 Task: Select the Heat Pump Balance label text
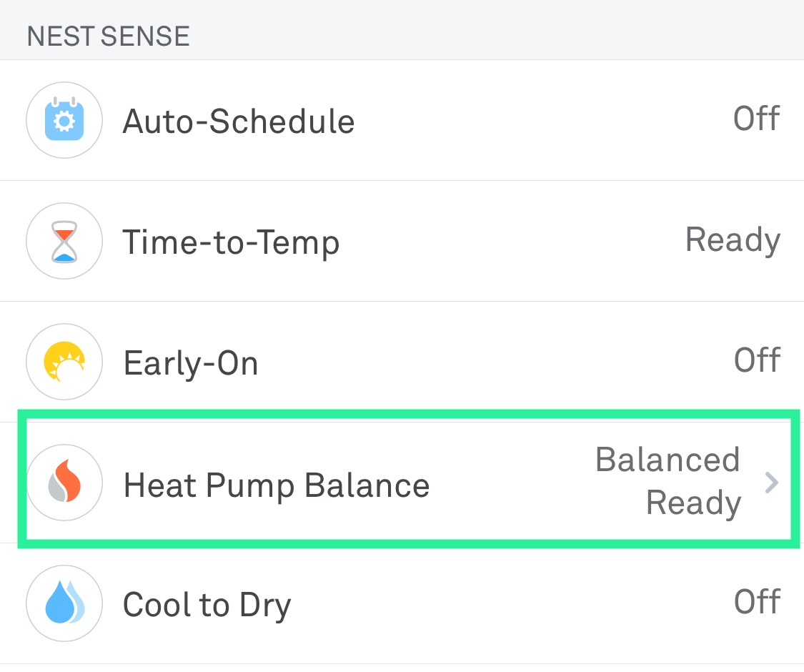coord(277,485)
